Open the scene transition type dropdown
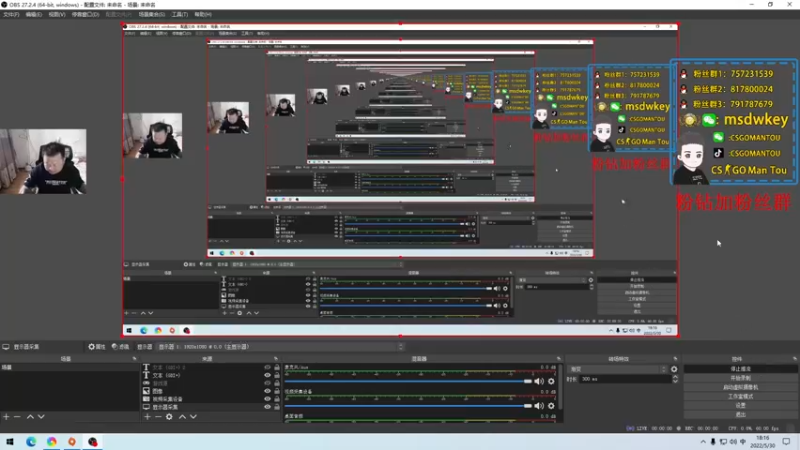The image size is (800, 450). [618, 369]
